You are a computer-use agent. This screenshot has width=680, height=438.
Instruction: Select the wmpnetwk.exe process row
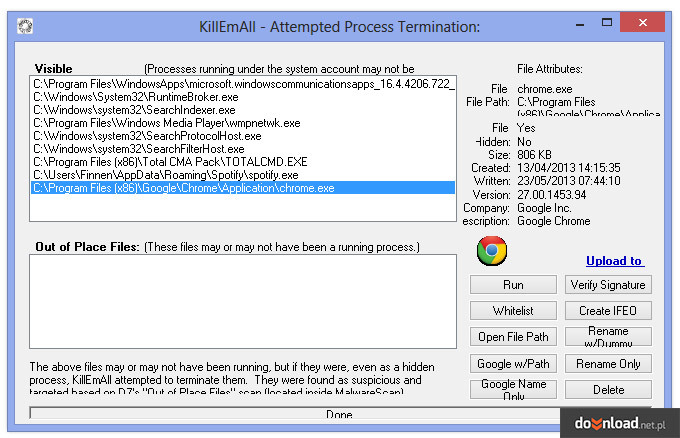(x=243, y=123)
